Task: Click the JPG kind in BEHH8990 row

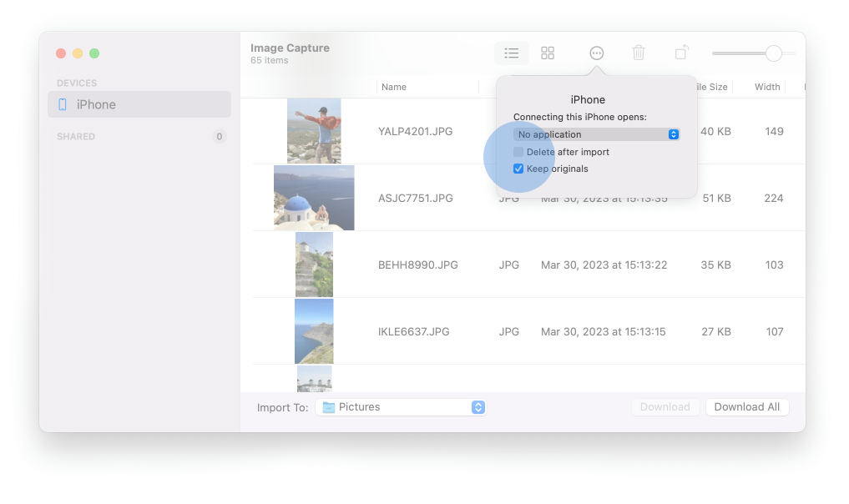Action: [x=509, y=265]
